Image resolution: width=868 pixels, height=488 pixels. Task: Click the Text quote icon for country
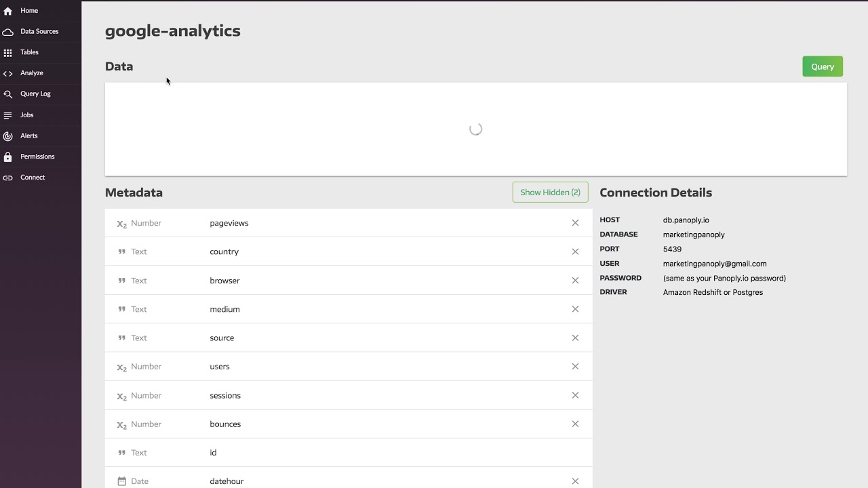coord(122,251)
